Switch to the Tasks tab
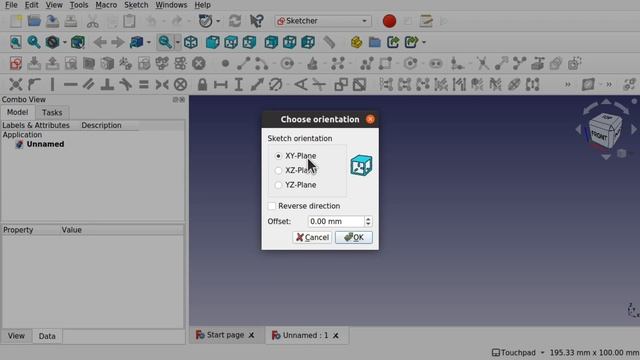Image resolution: width=640 pixels, height=360 pixels. pyautogui.click(x=52, y=113)
